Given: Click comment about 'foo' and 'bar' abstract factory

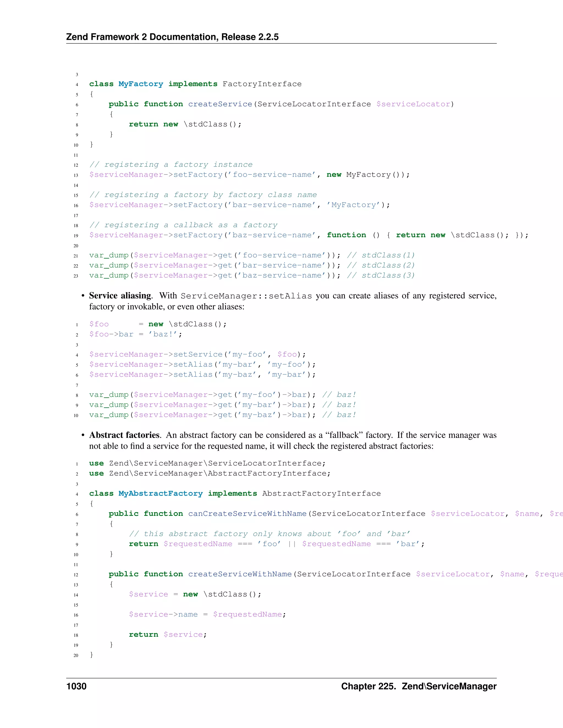Looking at the screenshot, I should click(x=269, y=534).
